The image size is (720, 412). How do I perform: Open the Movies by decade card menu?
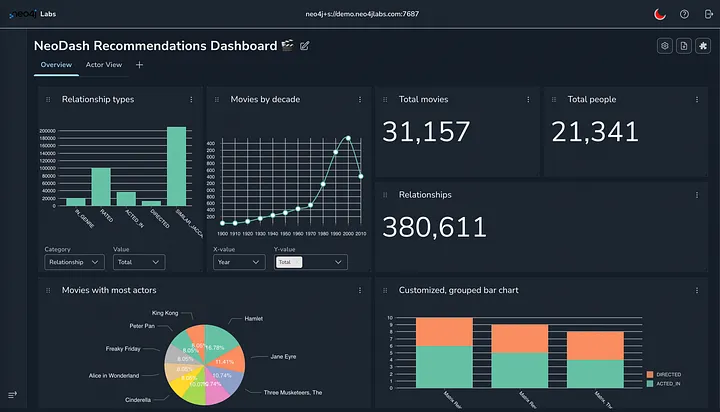360,100
